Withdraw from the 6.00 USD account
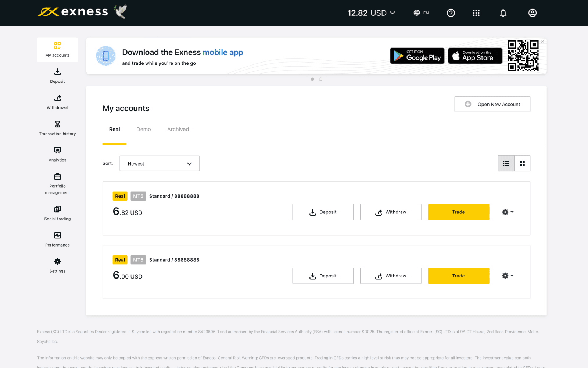The width and height of the screenshot is (588, 368). pyautogui.click(x=391, y=276)
